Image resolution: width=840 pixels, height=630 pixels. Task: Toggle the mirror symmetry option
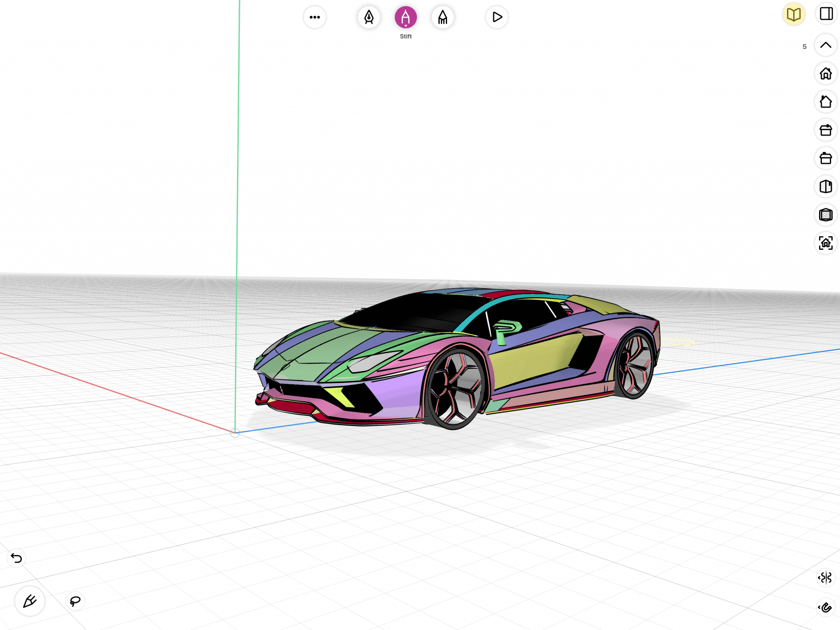click(x=825, y=578)
